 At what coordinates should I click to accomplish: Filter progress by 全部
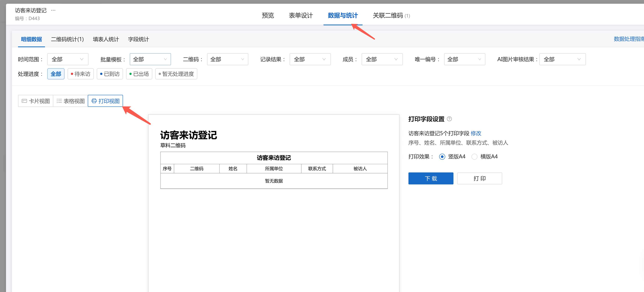[56, 74]
